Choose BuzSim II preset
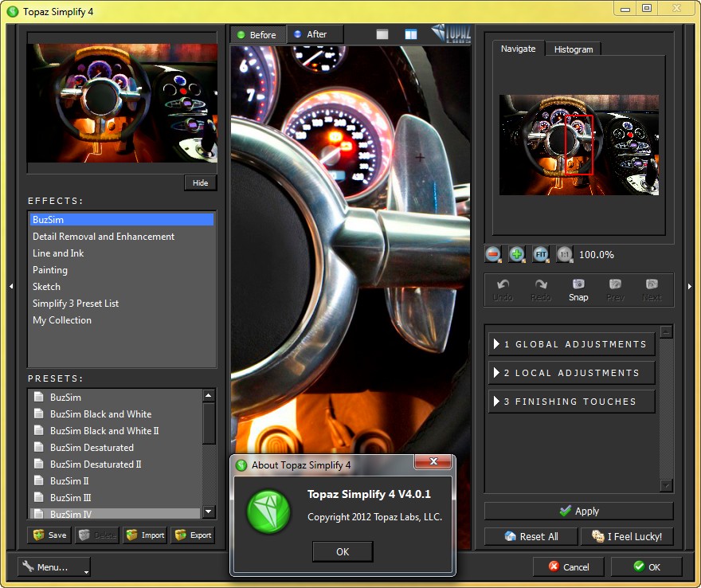Image resolution: width=701 pixels, height=588 pixels. click(x=116, y=481)
